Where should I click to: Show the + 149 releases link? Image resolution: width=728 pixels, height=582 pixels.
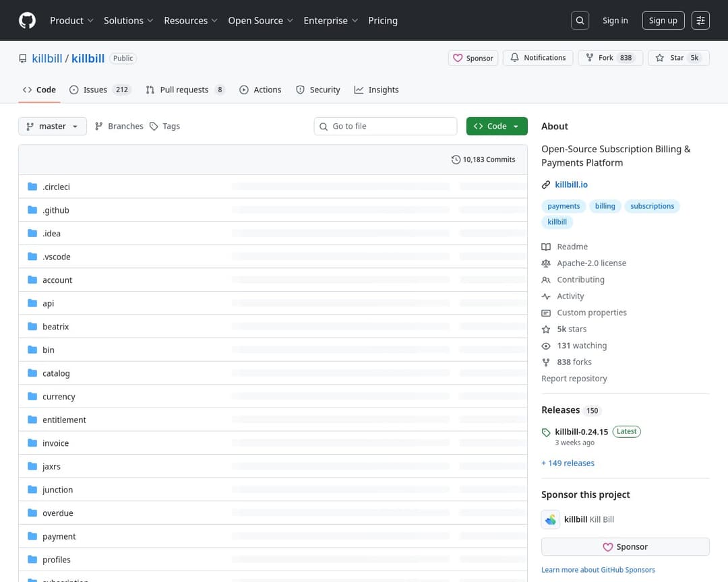point(568,463)
